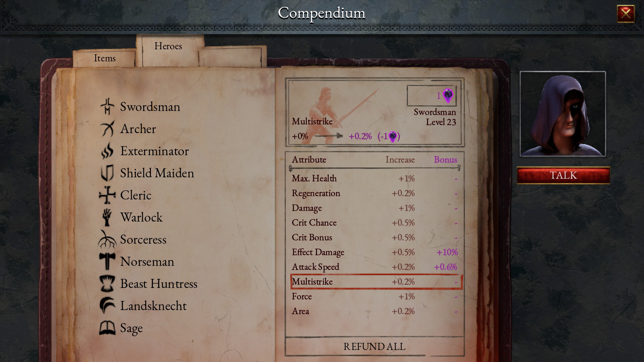The width and height of the screenshot is (644, 362).
Task: Select the Cleric class icon
Action: click(107, 194)
